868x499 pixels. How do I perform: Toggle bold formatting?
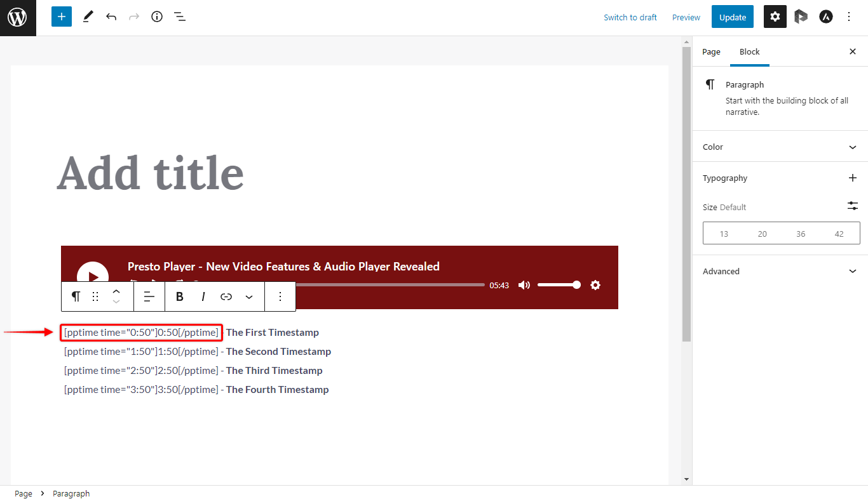(180, 296)
